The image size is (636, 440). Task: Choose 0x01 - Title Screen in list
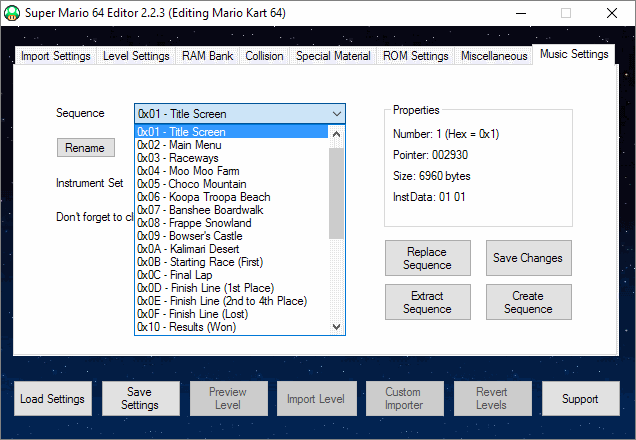tap(231, 132)
